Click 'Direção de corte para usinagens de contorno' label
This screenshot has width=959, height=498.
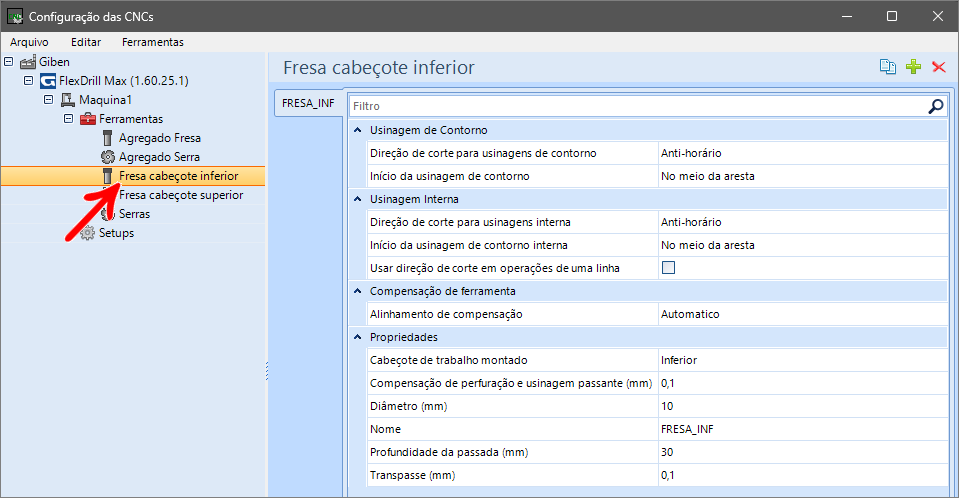(483, 153)
